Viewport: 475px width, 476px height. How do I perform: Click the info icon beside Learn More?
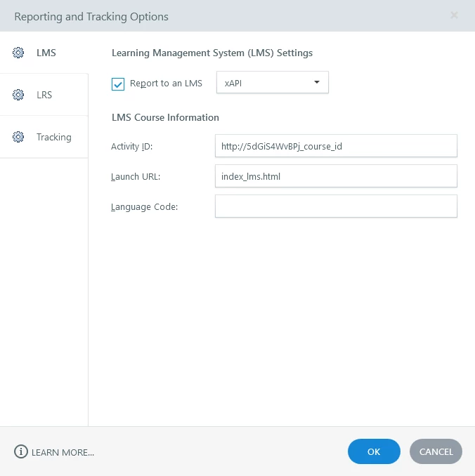pos(21,452)
